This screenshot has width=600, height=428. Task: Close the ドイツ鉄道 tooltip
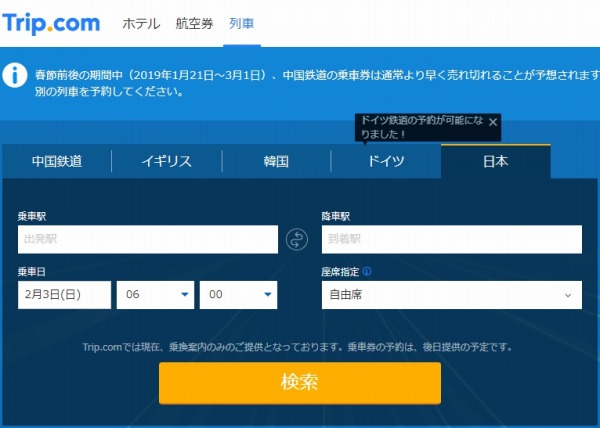coord(493,122)
